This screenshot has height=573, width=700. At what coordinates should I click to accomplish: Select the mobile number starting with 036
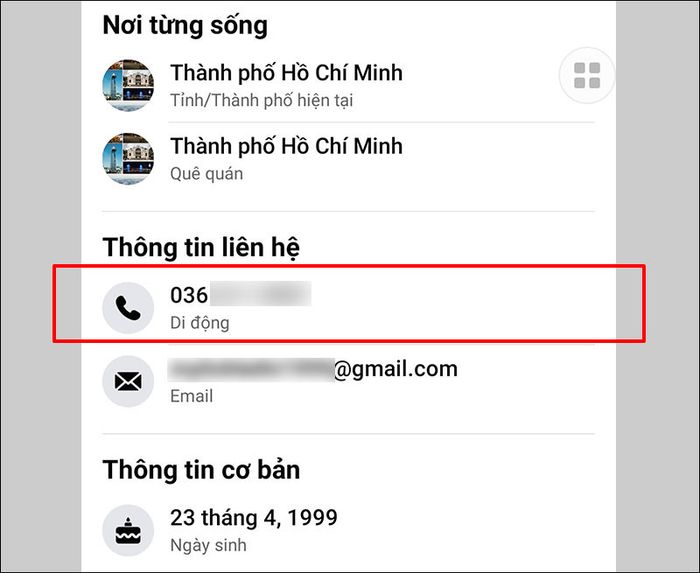(x=241, y=295)
